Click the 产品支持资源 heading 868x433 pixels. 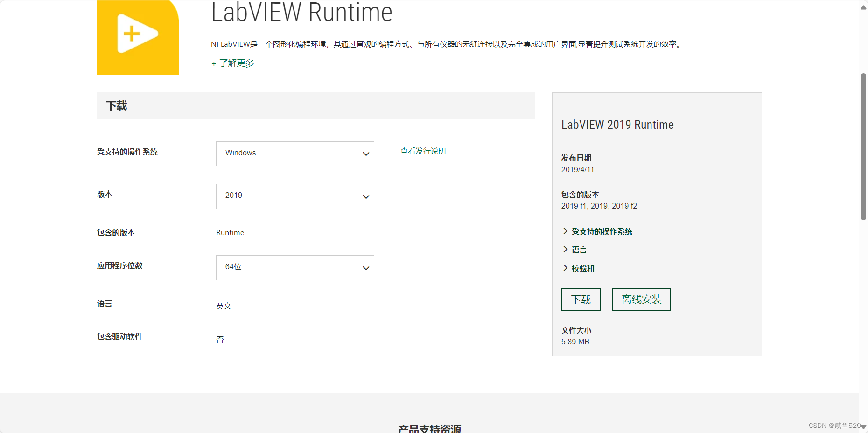tap(430, 428)
